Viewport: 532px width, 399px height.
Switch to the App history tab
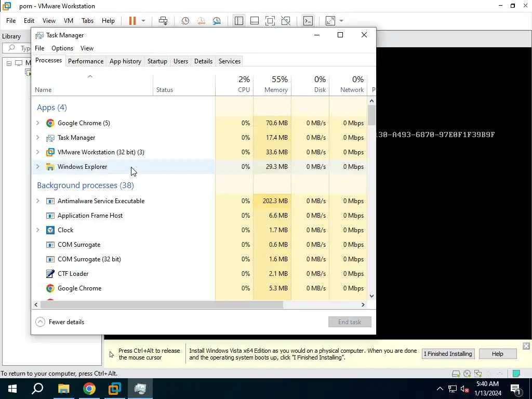click(125, 61)
